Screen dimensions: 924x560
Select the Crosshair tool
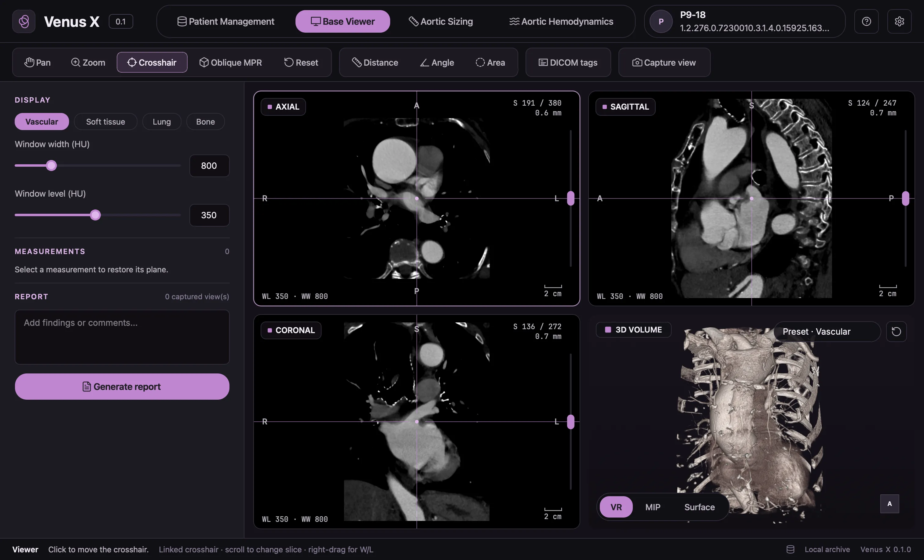point(152,62)
